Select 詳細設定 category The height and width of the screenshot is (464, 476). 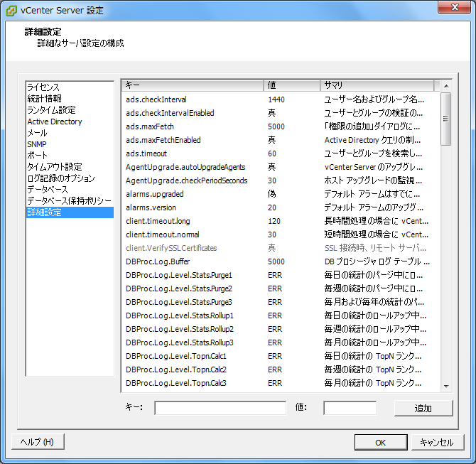(x=70, y=212)
